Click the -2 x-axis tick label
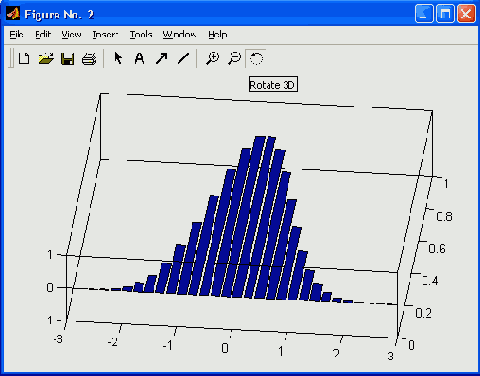Image resolution: width=480 pixels, height=376 pixels. pyautogui.click(x=113, y=342)
